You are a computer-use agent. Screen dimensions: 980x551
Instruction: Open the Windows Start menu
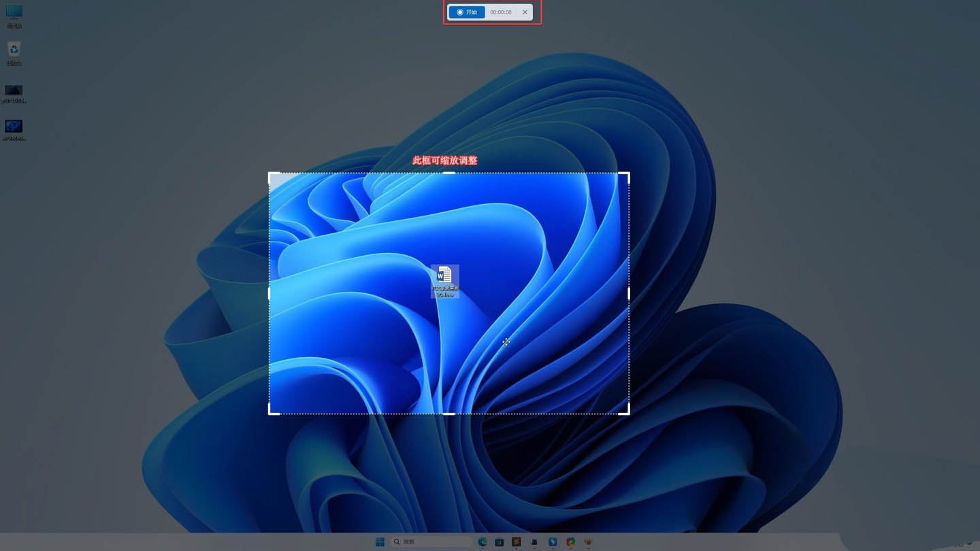[380, 542]
